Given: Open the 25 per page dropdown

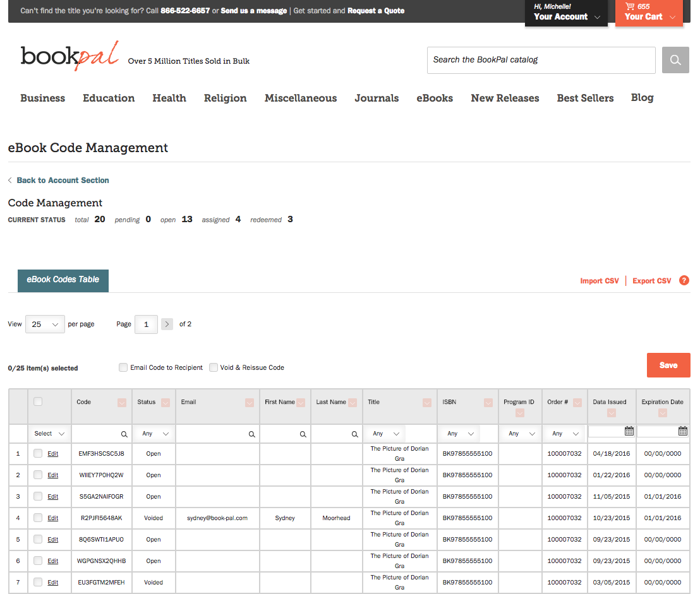Looking at the screenshot, I should click(x=45, y=324).
